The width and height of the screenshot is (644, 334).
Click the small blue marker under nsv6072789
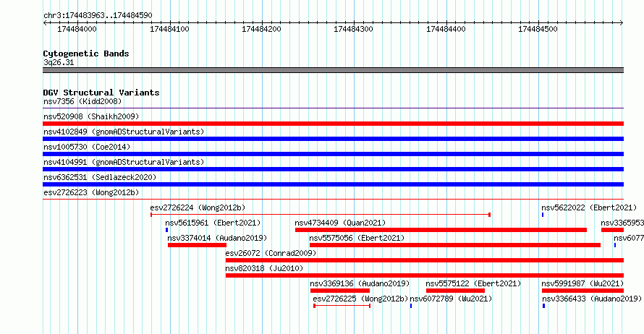tap(411, 306)
